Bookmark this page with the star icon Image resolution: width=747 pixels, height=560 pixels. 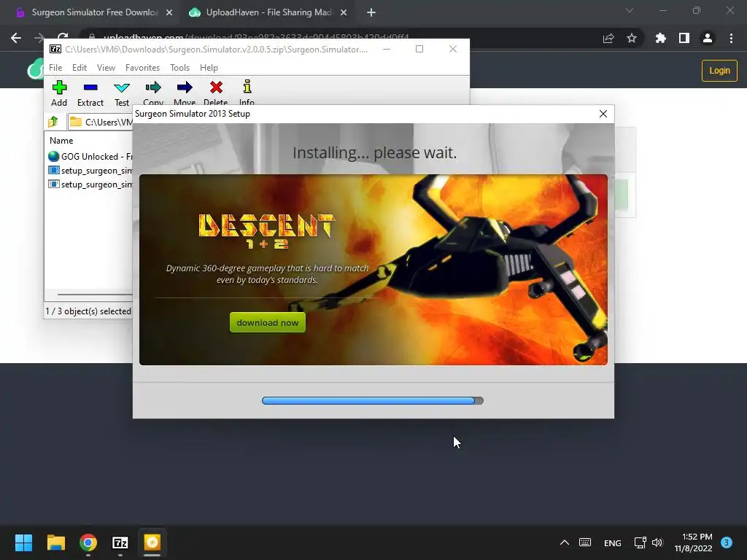tap(632, 38)
